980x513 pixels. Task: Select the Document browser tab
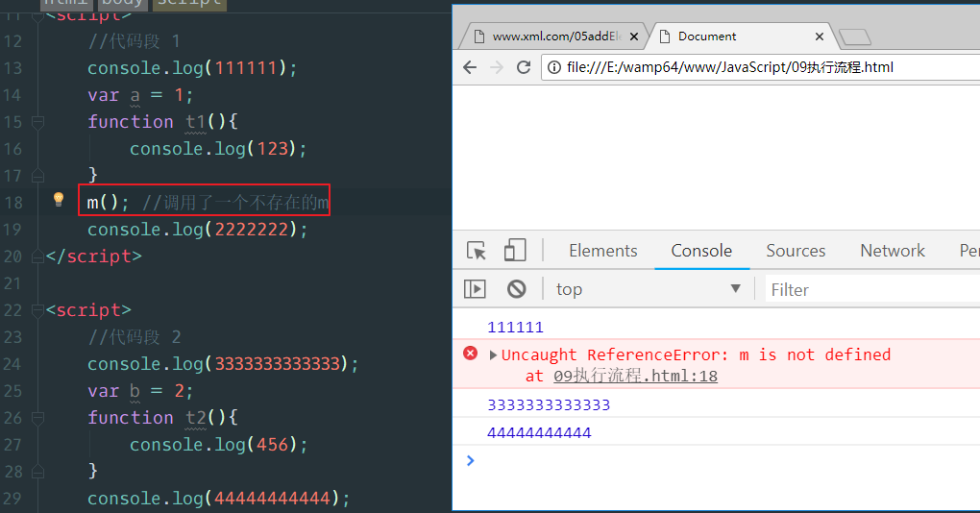click(x=742, y=37)
